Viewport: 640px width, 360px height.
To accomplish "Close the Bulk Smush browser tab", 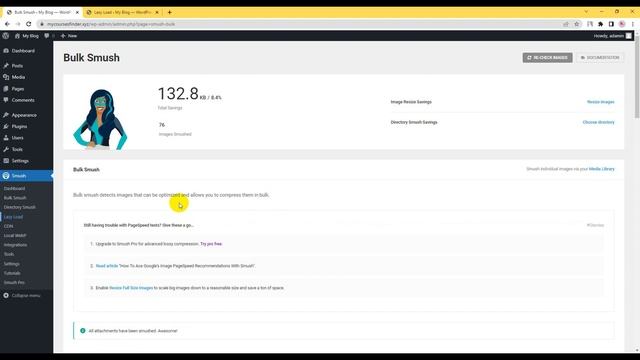I will [x=77, y=12].
